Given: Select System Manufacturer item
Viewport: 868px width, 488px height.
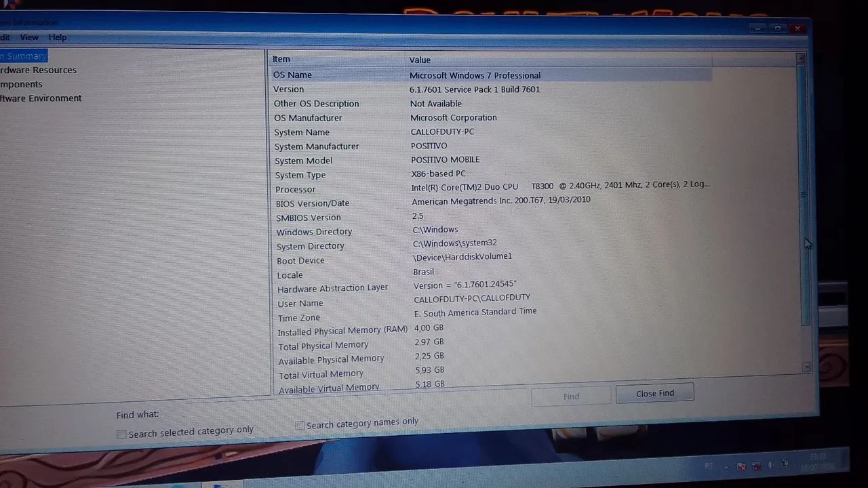Looking at the screenshot, I should 317,146.
